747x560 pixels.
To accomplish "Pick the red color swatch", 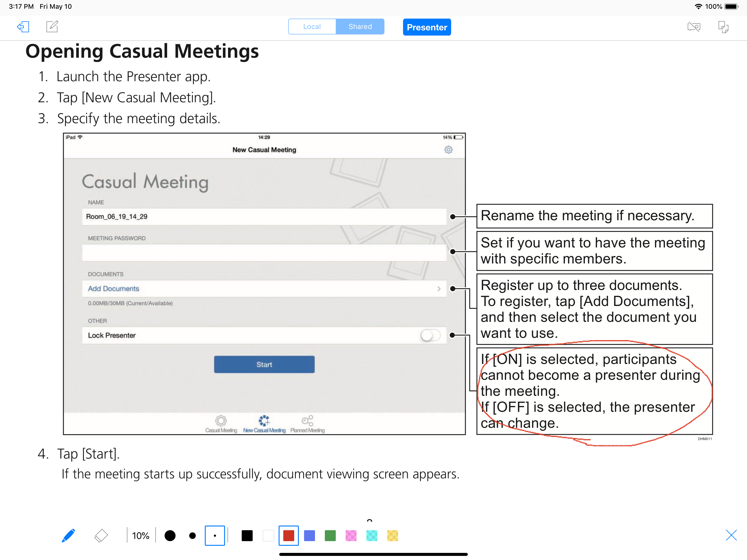I will pos(289,536).
